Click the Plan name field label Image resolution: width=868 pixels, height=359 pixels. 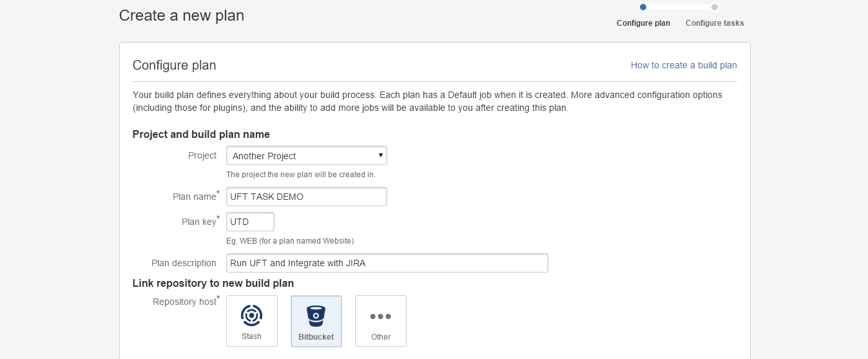(x=194, y=197)
